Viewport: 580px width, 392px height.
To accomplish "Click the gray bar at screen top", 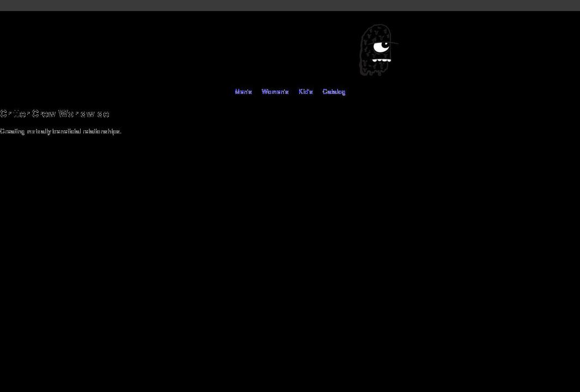I will (290, 4).
